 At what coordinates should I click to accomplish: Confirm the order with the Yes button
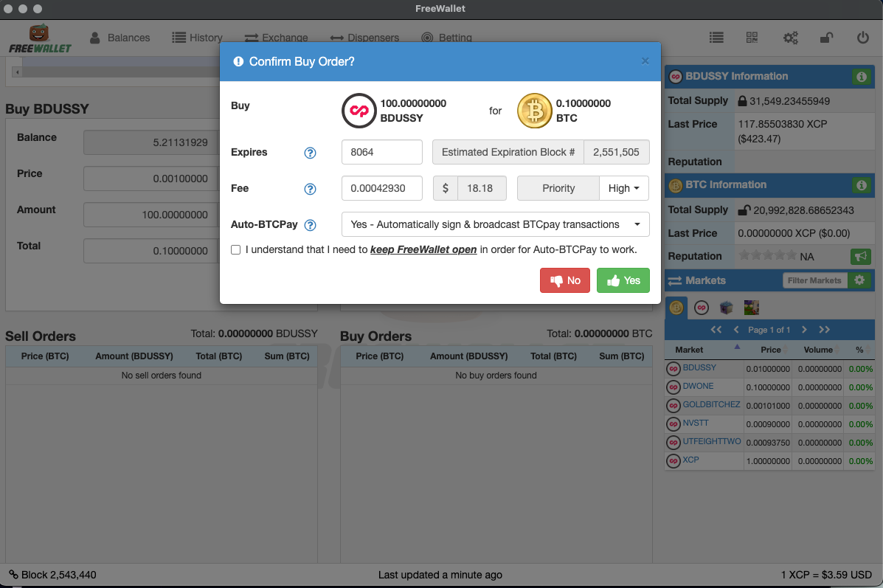[x=623, y=280]
